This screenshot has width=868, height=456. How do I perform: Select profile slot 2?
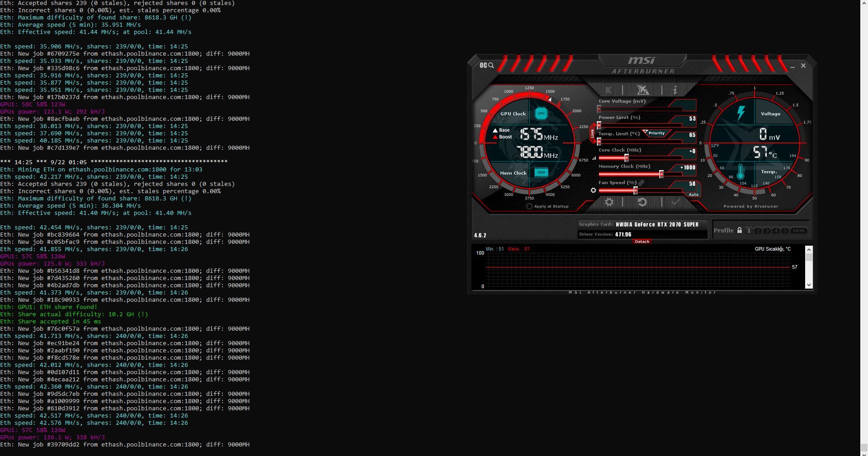coord(758,231)
